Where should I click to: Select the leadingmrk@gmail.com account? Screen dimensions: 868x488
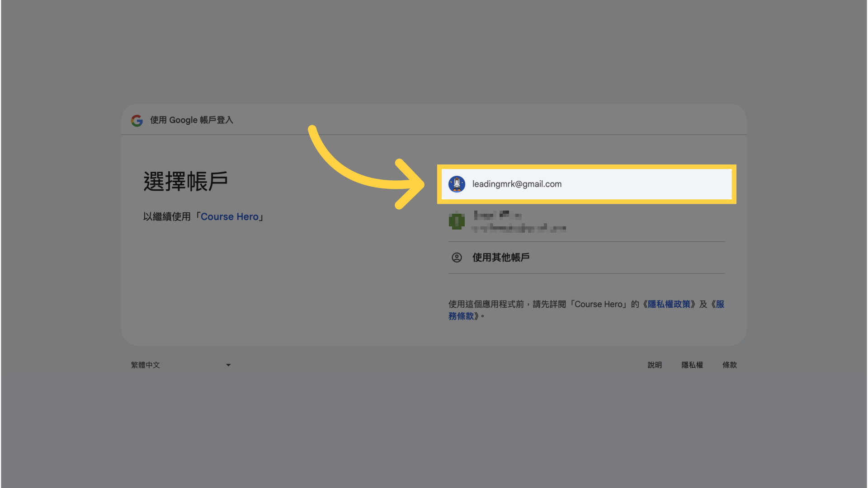pyautogui.click(x=586, y=184)
